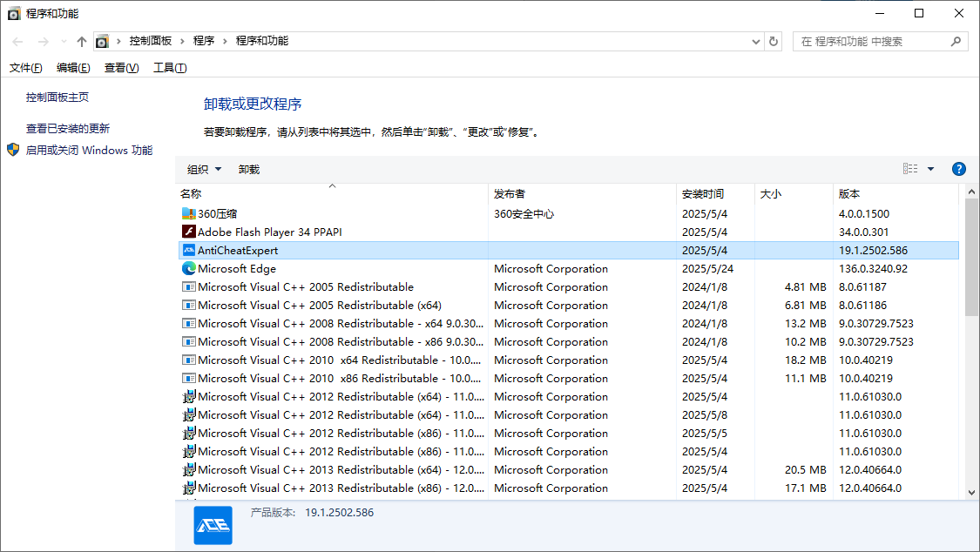Sort by the 名称 column header
Viewport: 980px width, 552px height.
coord(332,193)
